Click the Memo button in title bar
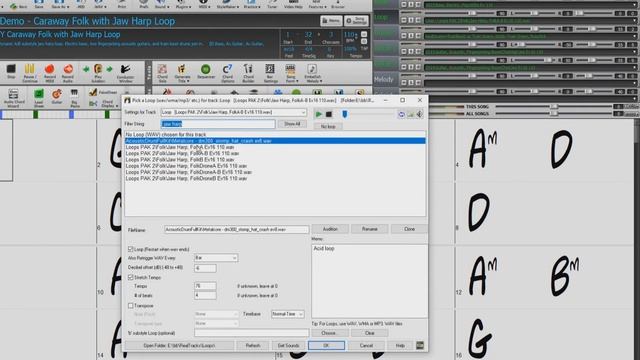Screen dimensions: 640x360 point(331,20)
